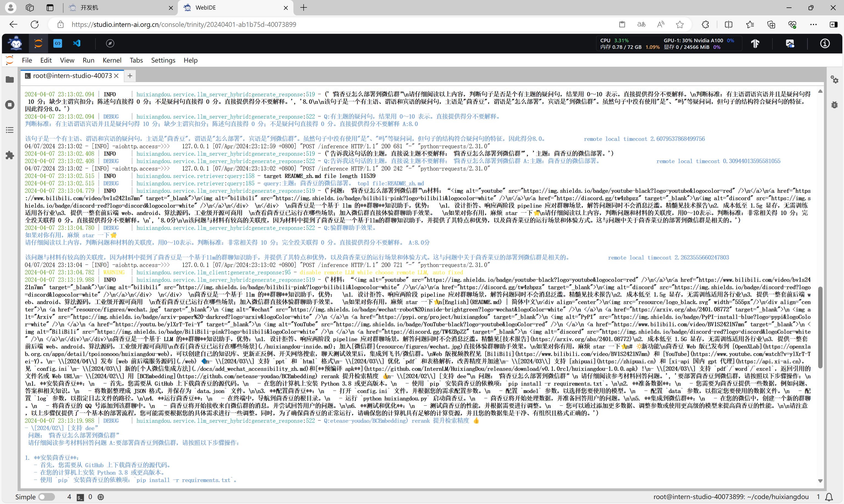The width and height of the screenshot is (844, 504).
Task: Close the WebIDE browser tab
Action: (x=286, y=7)
